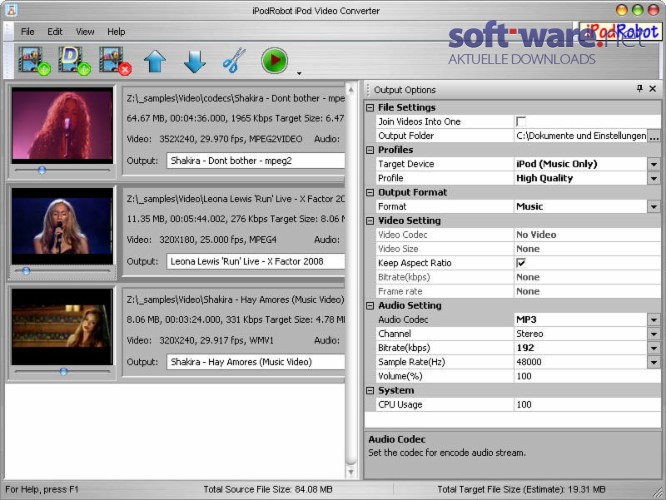Viewport: 666px width, 500px height.
Task: Uncheck Keep Aspect Ratio checkbox
Action: 520,263
